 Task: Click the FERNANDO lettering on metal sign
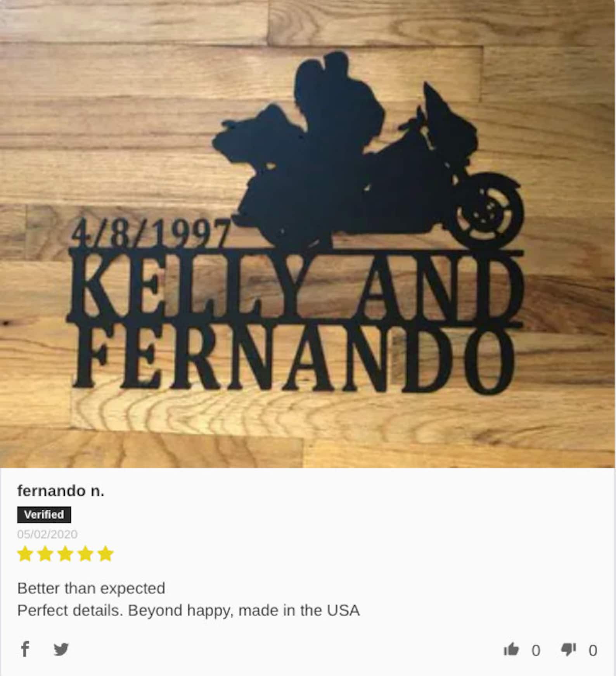(x=295, y=358)
